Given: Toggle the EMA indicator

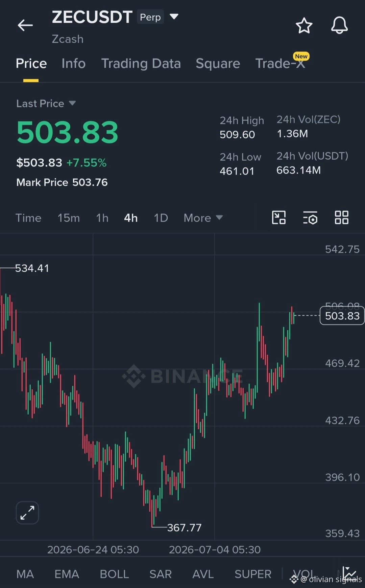Looking at the screenshot, I should tap(67, 574).
